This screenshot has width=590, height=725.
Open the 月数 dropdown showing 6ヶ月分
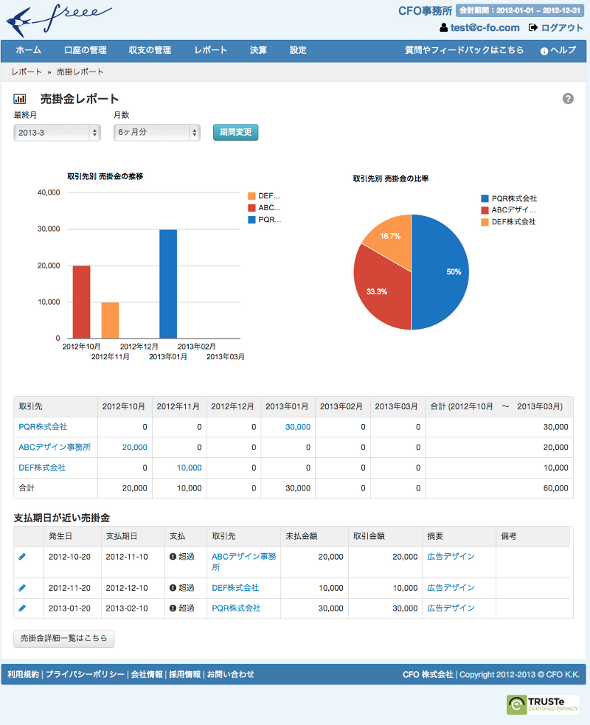(157, 133)
